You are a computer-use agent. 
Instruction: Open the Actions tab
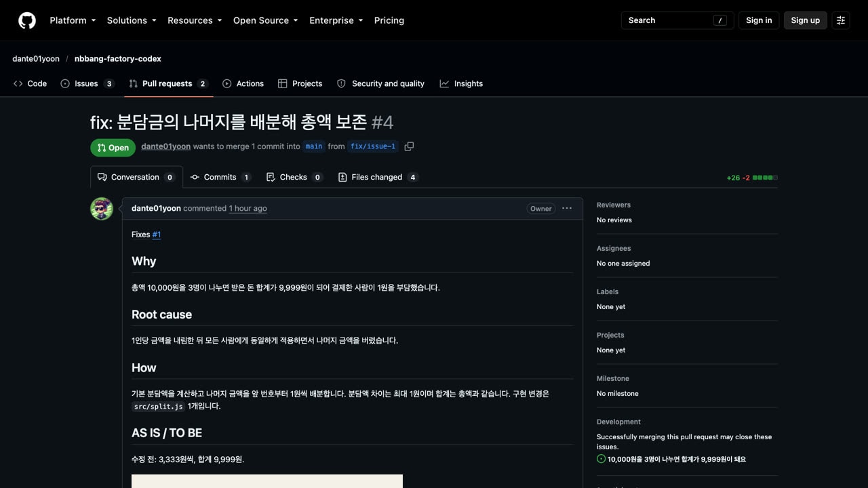click(x=243, y=83)
